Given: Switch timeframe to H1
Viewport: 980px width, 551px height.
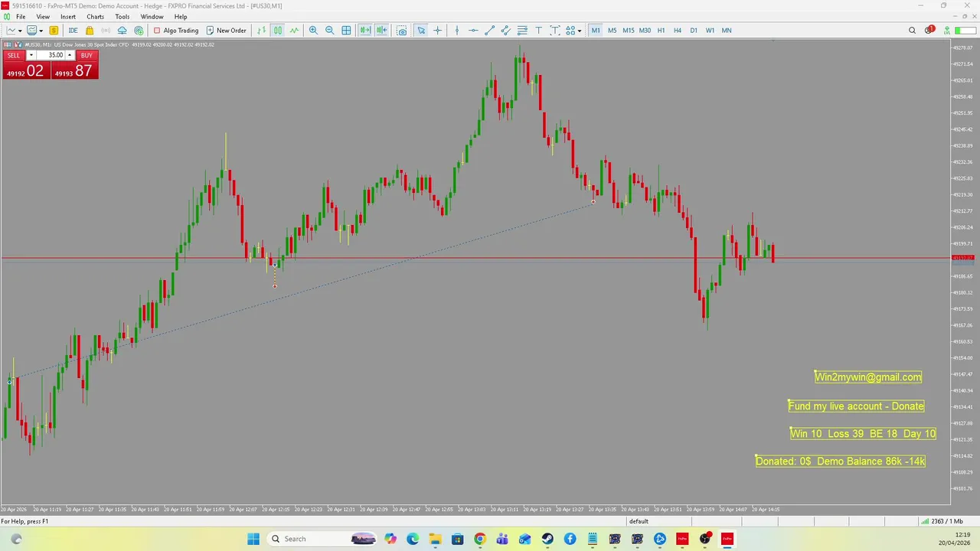Looking at the screenshot, I should [x=661, y=31].
